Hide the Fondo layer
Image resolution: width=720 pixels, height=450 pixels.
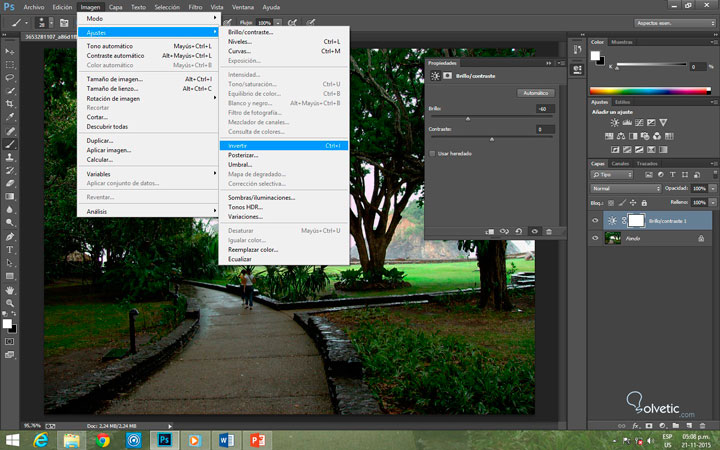click(595, 238)
